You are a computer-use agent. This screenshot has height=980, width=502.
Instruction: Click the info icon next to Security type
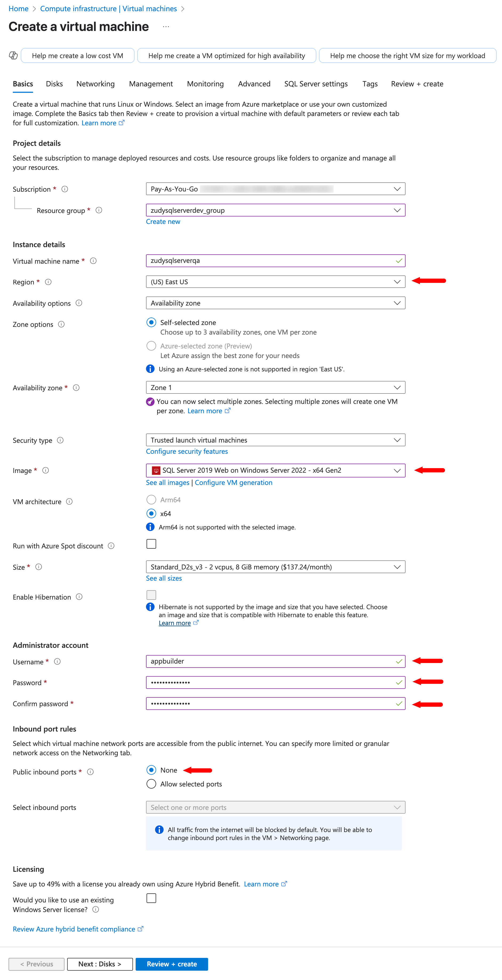point(60,440)
